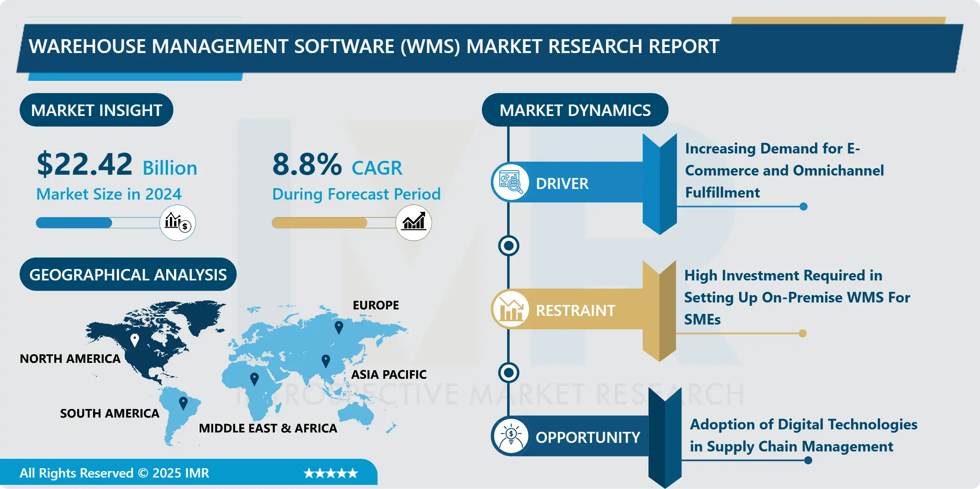Toggle the RESTRAINT timeline node circle
The image size is (980, 489).
pyautogui.click(x=508, y=373)
